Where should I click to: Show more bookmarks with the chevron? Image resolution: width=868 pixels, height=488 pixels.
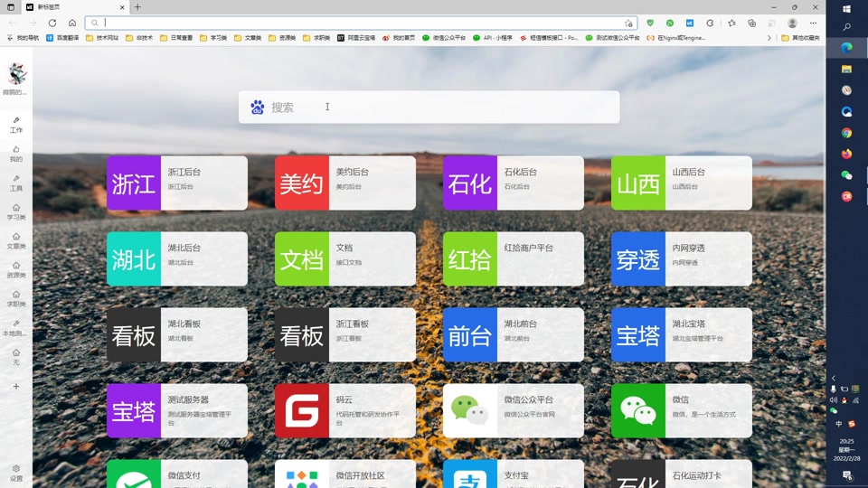769,38
